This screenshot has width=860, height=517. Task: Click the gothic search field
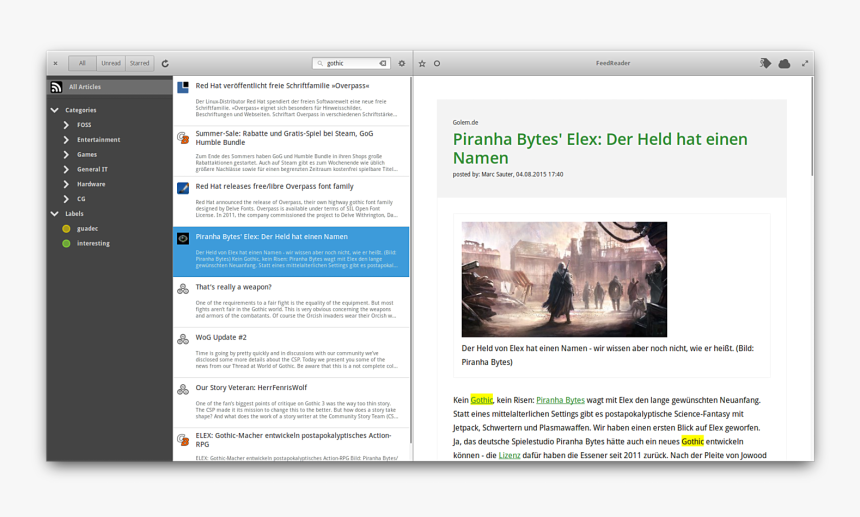[x=351, y=64]
